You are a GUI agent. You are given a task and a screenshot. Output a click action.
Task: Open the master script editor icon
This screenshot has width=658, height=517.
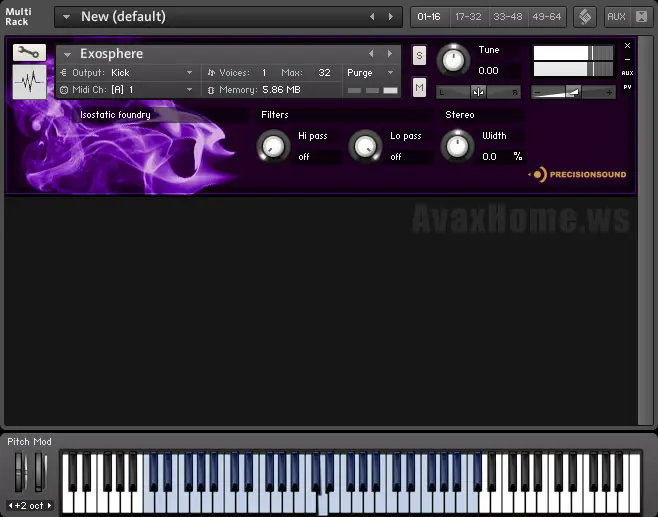tap(585, 17)
